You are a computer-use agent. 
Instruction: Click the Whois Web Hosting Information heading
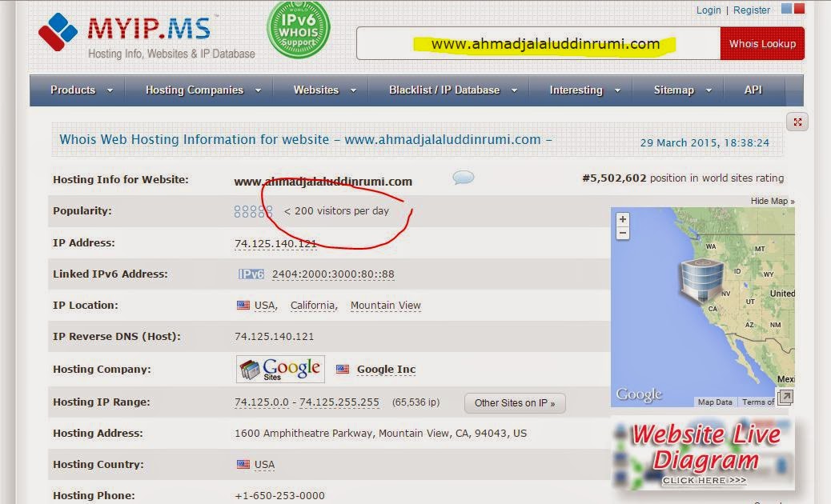305,139
